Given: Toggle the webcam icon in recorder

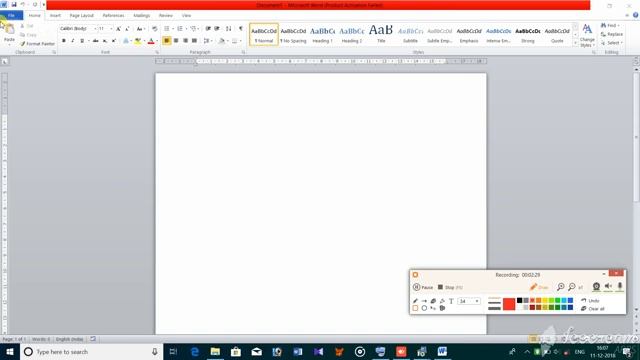Looking at the screenshot, I should coord(596,287).
